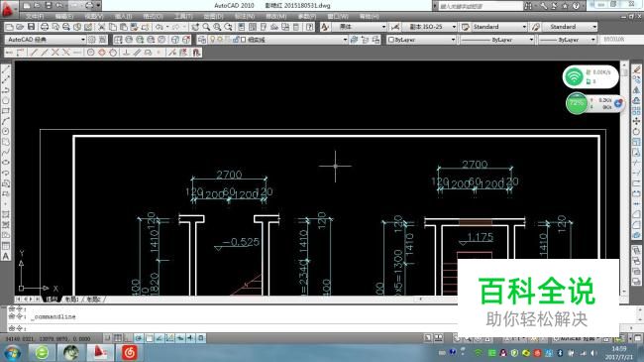This screenshot has height=362, width=644.
Task: Open the File menu in menu bar
Action: point(35,16)
